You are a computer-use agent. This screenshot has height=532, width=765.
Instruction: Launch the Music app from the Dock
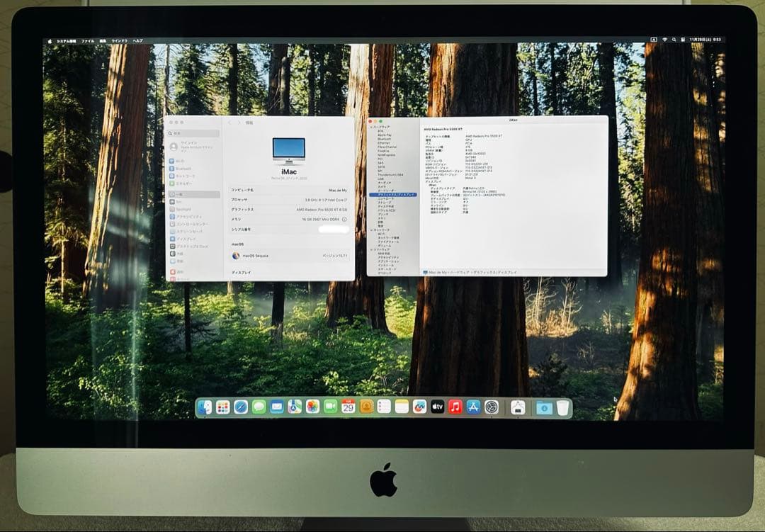pos(453,407)
